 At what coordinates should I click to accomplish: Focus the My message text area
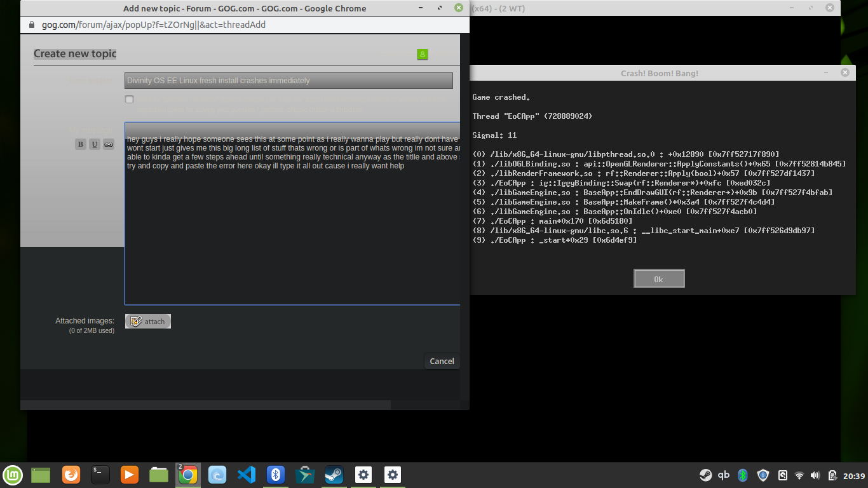[x=292, y=213]
